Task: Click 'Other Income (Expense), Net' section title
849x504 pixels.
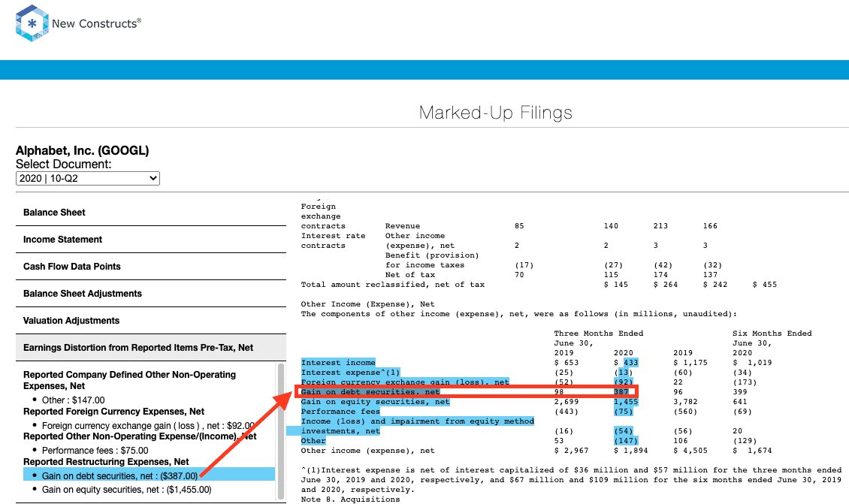Action: coord(367,304)
